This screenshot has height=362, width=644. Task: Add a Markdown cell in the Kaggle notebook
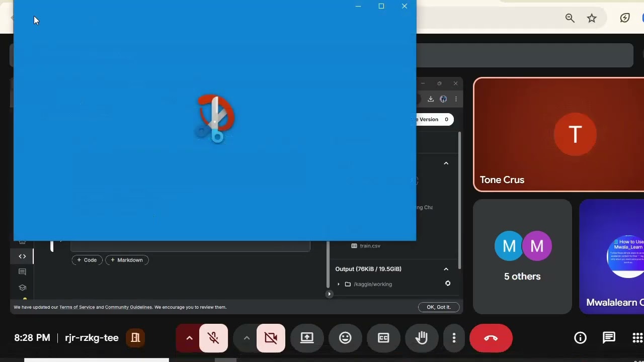[127, 260]
